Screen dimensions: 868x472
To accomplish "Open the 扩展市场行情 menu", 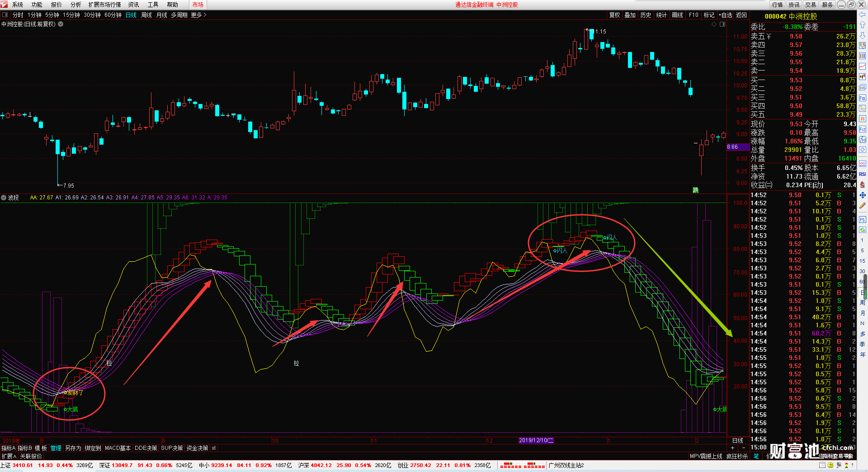I will 104,5.
